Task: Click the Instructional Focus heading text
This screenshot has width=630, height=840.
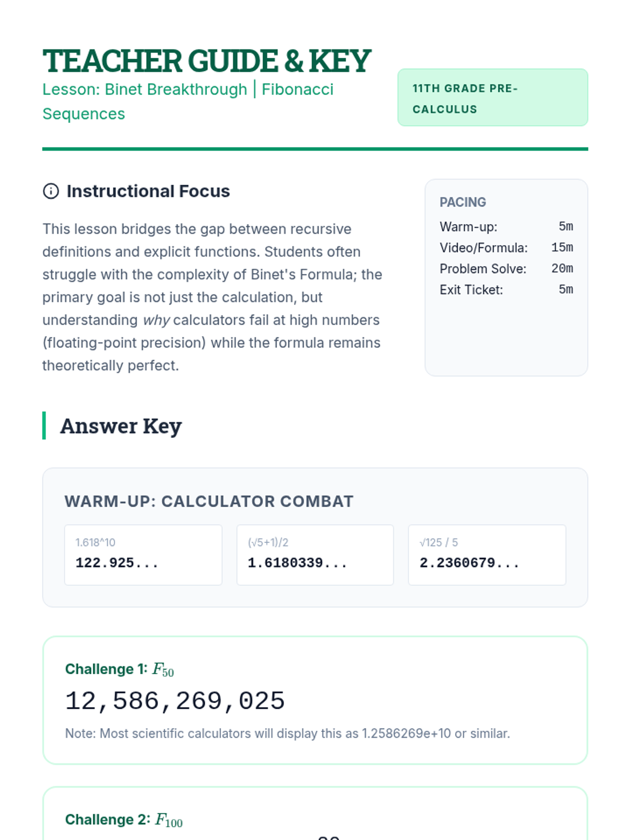Action: coord(148,191)
